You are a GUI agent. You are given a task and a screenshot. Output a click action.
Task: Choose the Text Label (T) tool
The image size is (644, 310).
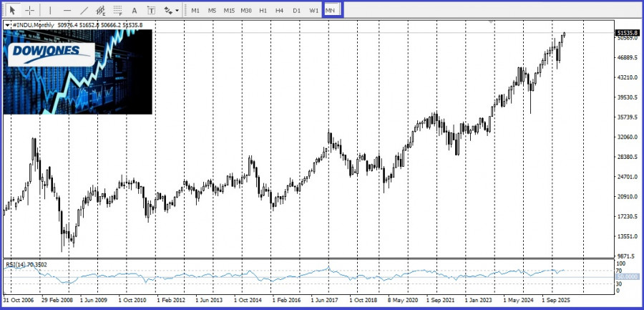coord(151,10)
